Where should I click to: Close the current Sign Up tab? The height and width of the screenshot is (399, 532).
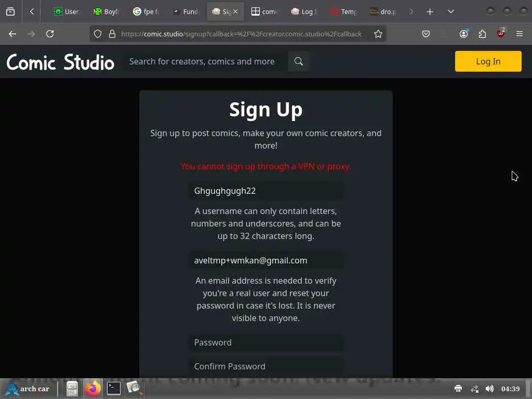[x=235, y=11]
